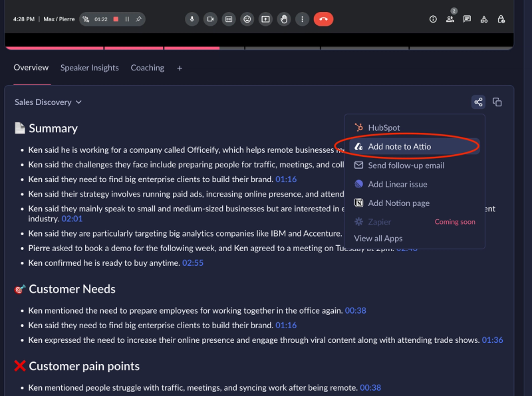Switch to the Overview tab
The image size is (532, 396).
(x=31, y=68)
